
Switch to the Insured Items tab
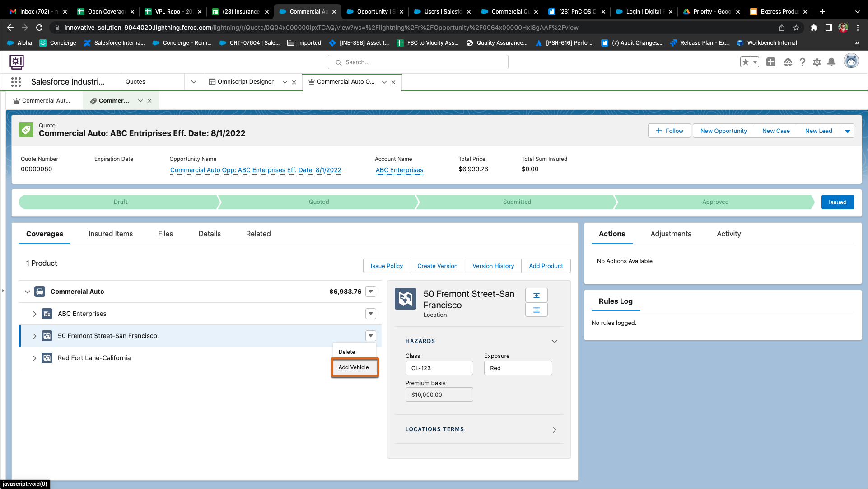click(111, 234)
